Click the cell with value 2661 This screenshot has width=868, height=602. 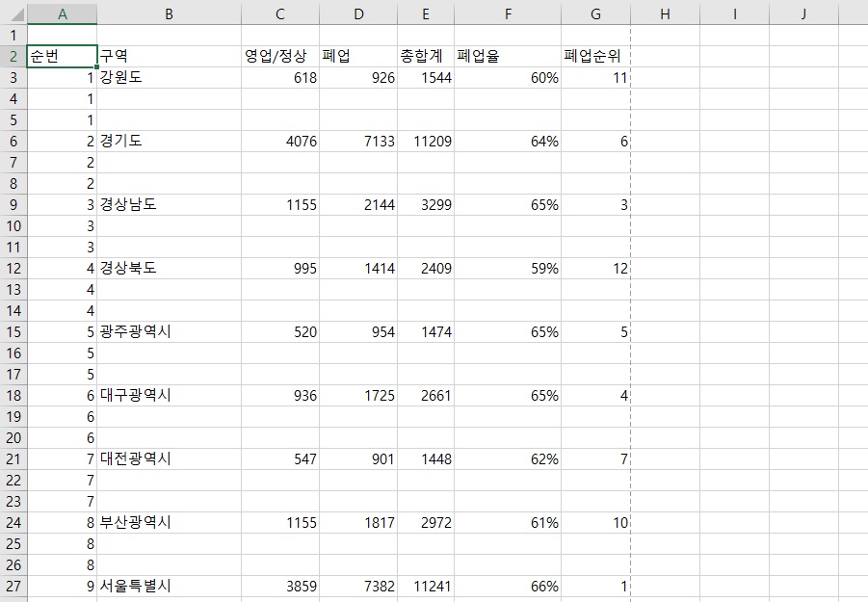(x=426, y=396)
